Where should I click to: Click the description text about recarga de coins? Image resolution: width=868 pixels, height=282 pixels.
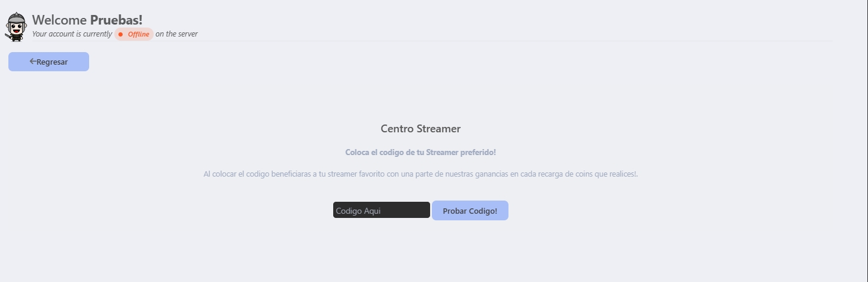[x=421, y=174]
